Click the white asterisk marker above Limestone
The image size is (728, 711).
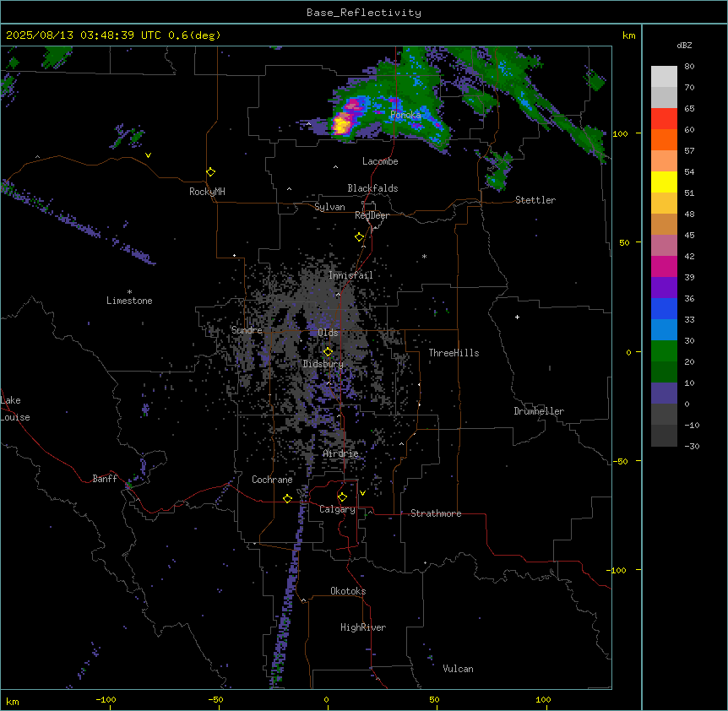point(129,292)
